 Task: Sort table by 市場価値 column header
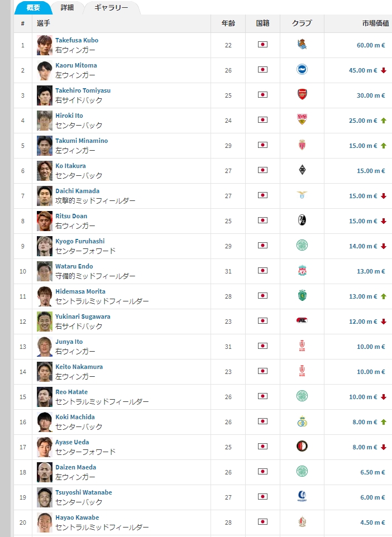(375, 23)
